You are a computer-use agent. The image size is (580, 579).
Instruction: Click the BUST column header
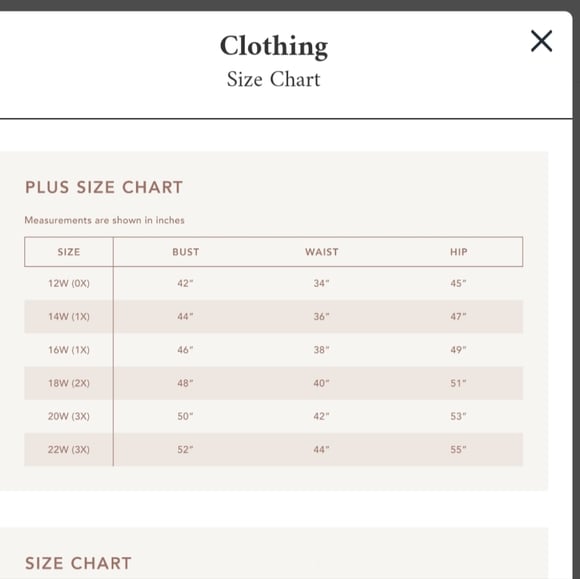point(186,252)
